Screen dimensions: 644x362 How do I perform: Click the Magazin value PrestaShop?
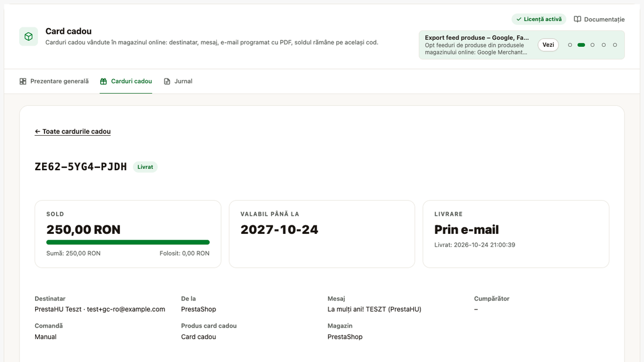[345, 336]
